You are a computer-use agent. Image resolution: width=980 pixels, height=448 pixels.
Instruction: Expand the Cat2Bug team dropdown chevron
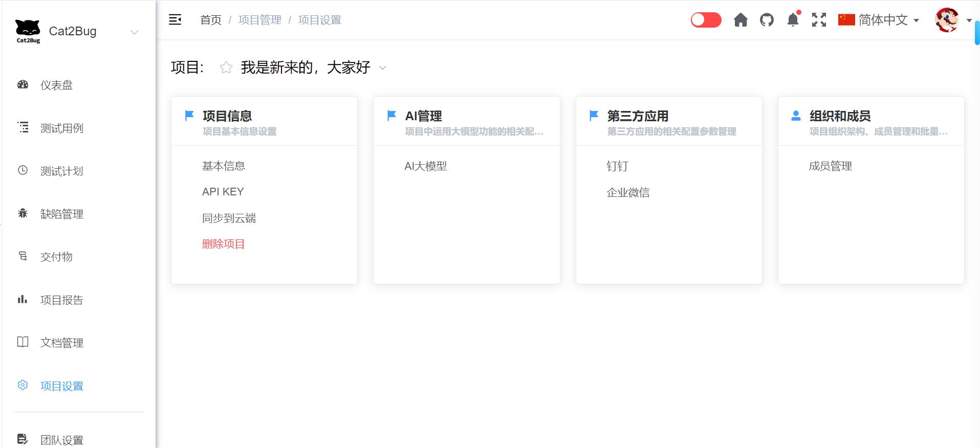click(135, 32)
